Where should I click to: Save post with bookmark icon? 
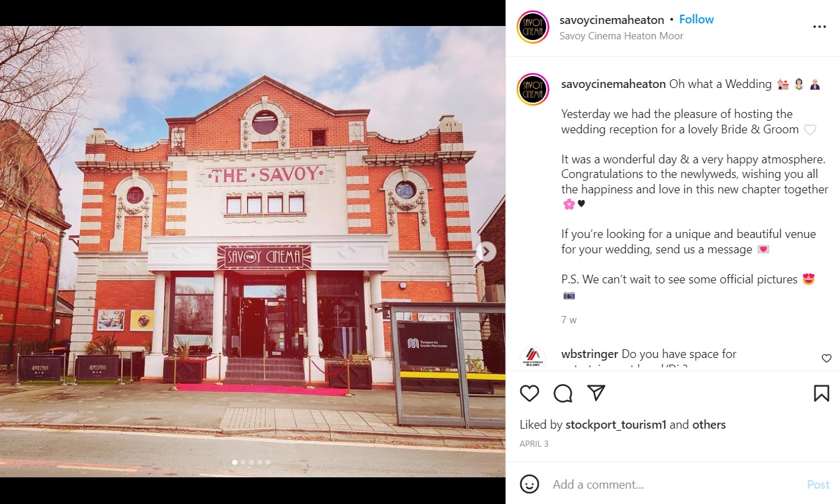(822, 393)
